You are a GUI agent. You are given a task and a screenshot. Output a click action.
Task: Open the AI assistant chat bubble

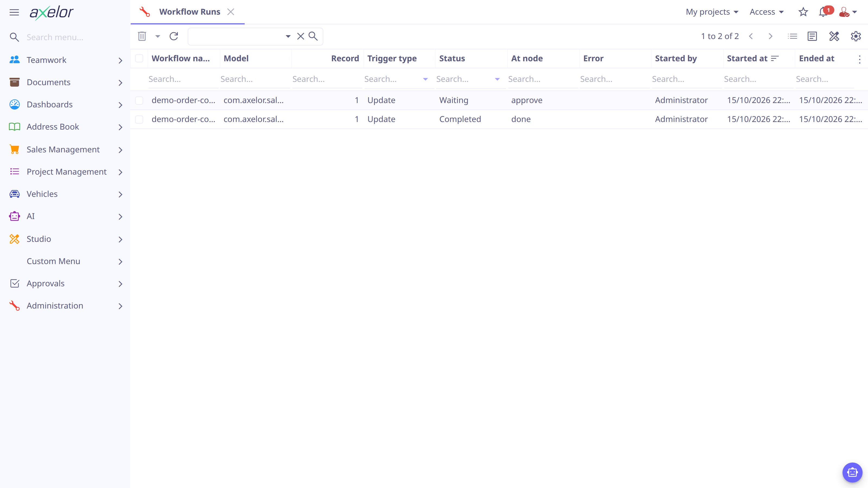pyautogui.click(x=852, y=472)
